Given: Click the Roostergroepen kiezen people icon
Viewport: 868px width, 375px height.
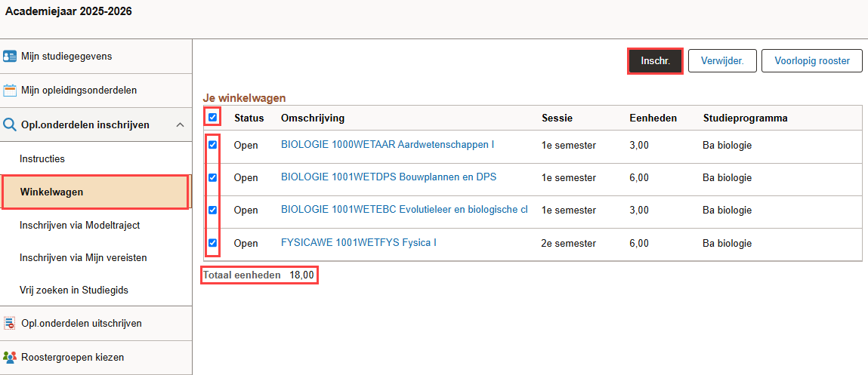Looking at the screenshot, I should click(9, 358).
